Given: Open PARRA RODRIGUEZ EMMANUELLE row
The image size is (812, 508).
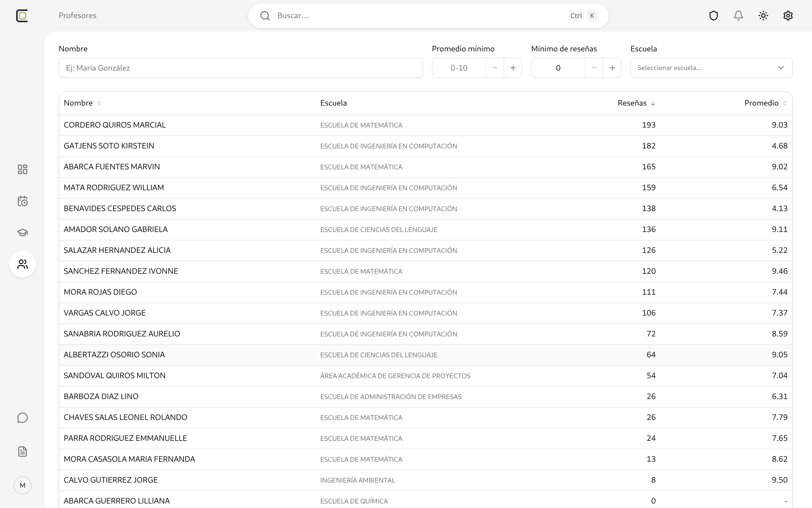Looking at the screenshot, I should [x=425, y=438].
